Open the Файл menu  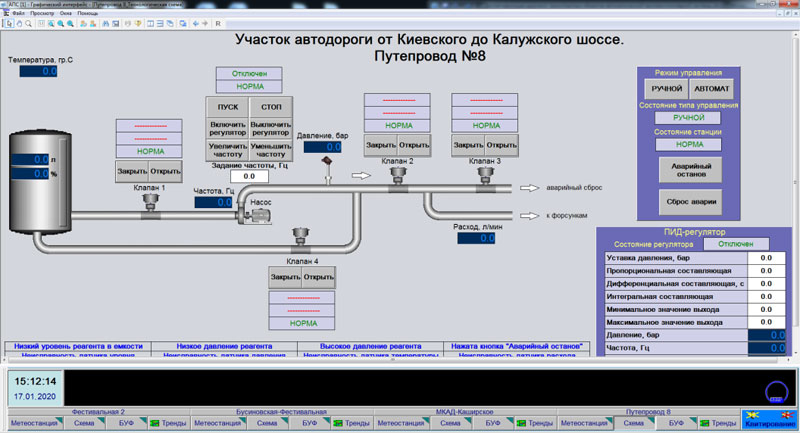coord(19,13)
